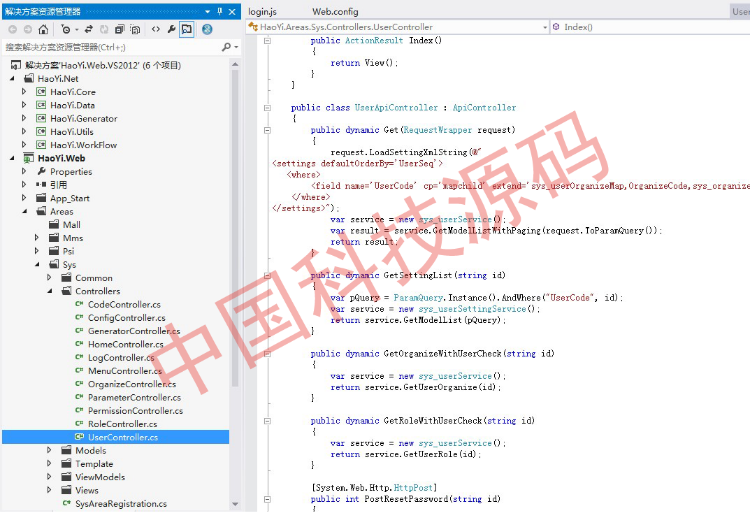The width and height of the screenshot is (750, 512).
Task: Click the Refresh icon in Solution Explorer toolbar
Action: [x=104, y=30]
